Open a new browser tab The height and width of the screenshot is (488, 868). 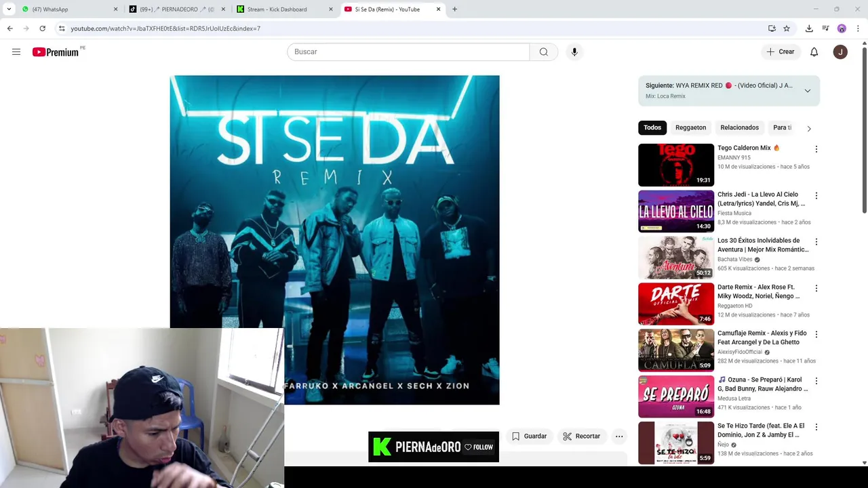point(454,9)
